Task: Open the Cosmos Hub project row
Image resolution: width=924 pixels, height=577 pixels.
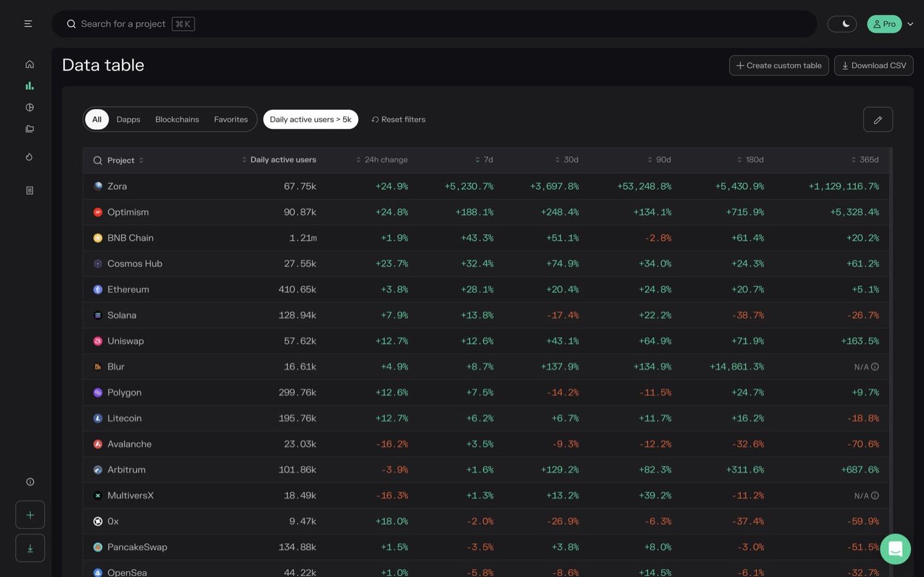Action: (486, 264)
